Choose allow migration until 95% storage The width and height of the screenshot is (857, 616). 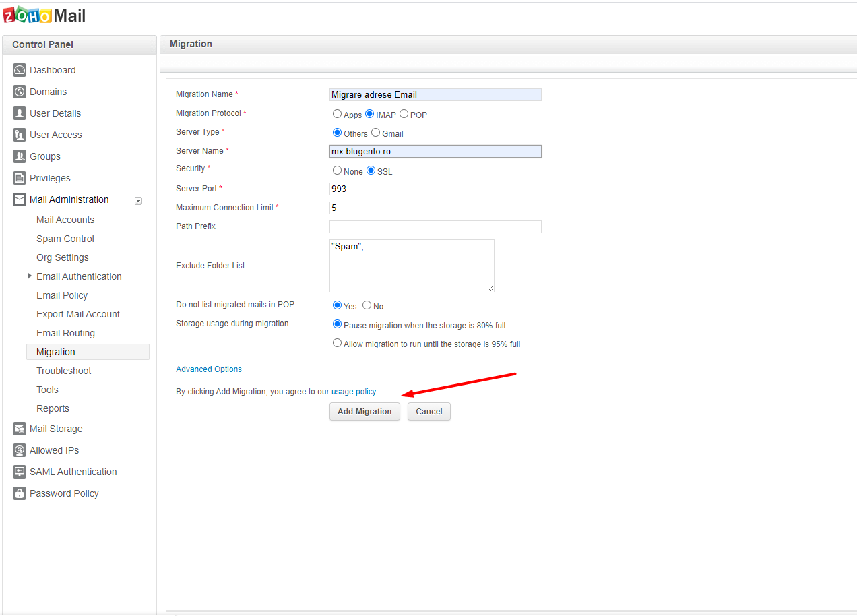pos(337,343)
